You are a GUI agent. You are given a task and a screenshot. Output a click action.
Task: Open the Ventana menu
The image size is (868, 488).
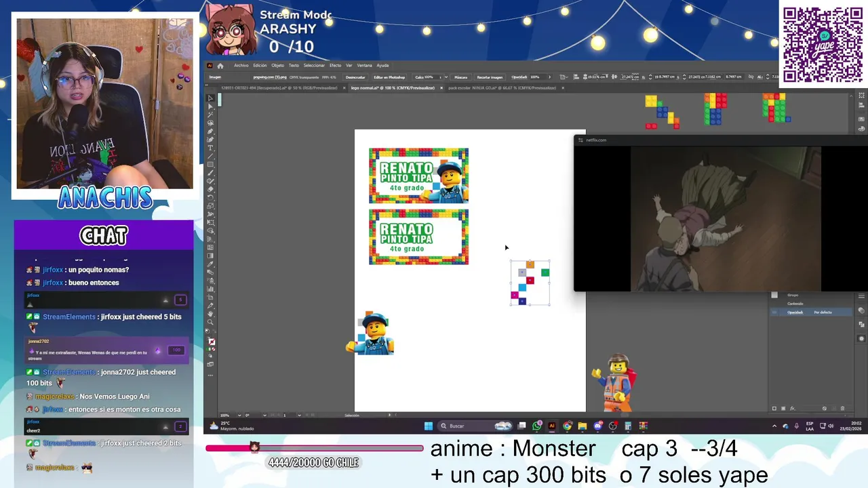(364, 66)
